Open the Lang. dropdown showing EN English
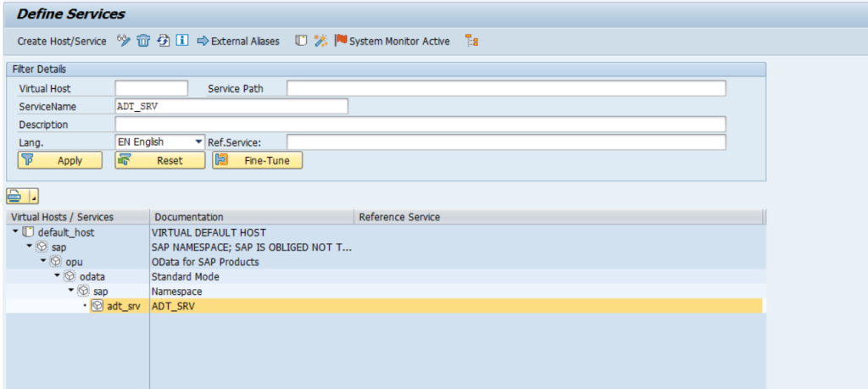 point(198,142)
